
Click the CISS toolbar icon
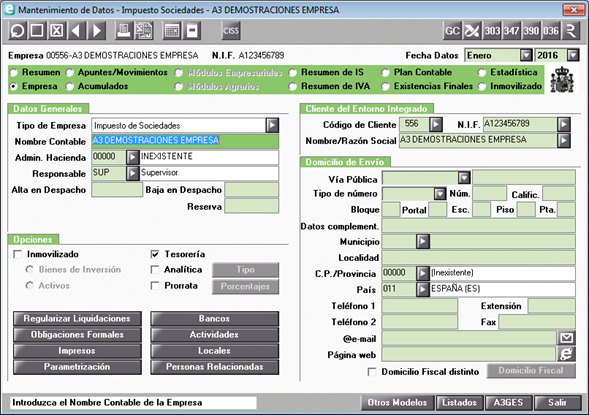tap(231, 31)
